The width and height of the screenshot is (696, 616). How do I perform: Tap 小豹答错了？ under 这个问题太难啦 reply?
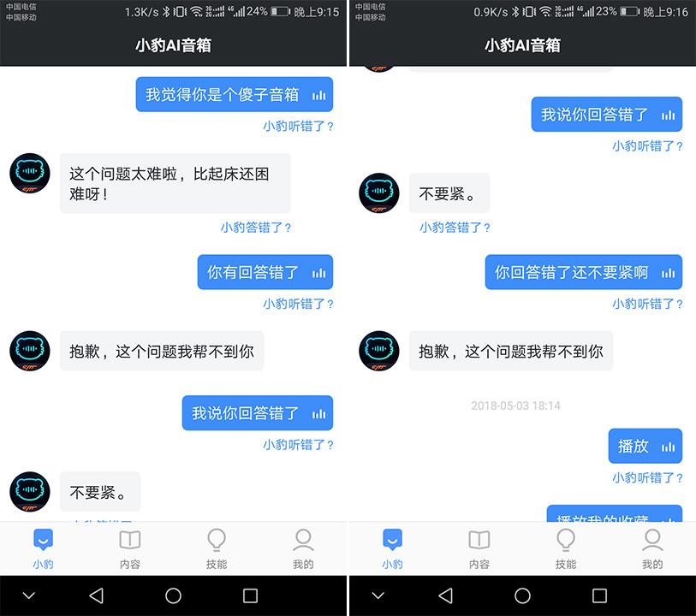(256, 228)
